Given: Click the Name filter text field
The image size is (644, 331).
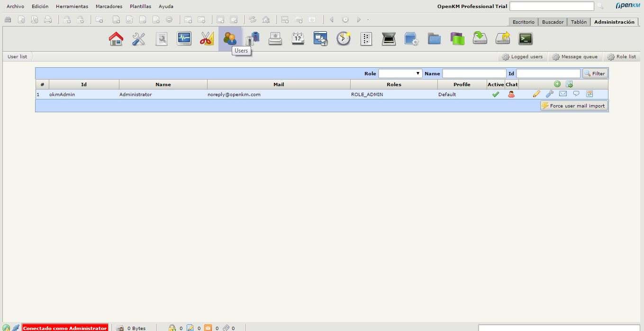Looking at the screenshot, I should pyautogui.click(x=474, y=73).
